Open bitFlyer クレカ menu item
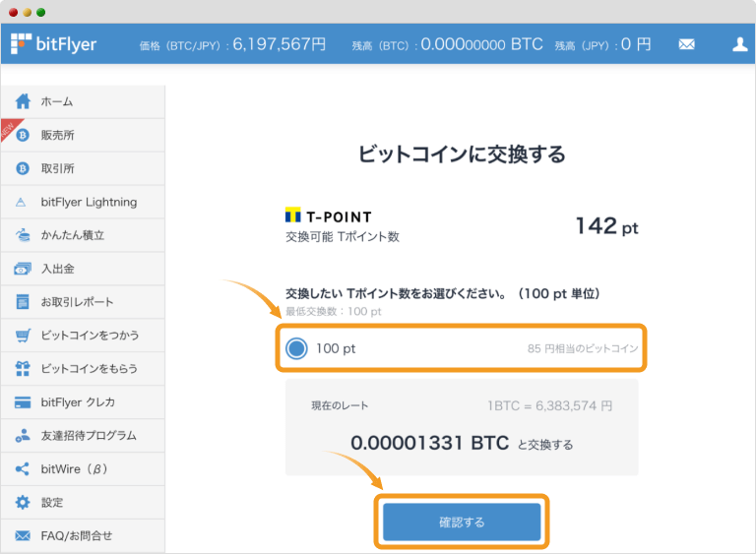This screenshot has height=554, width=756. point(83,402)
